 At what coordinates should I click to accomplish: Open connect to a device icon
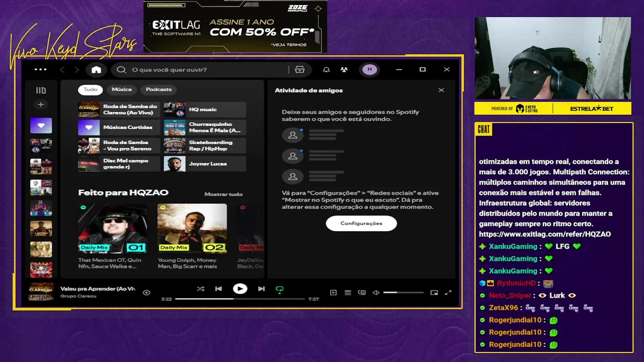[x=362, y=293]
